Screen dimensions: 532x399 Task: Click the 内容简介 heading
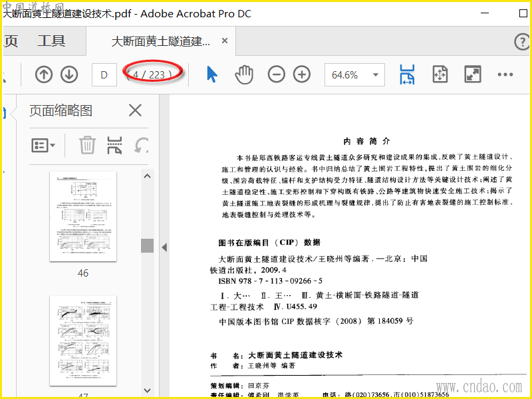pyautogui.click(x=366, y=141)
